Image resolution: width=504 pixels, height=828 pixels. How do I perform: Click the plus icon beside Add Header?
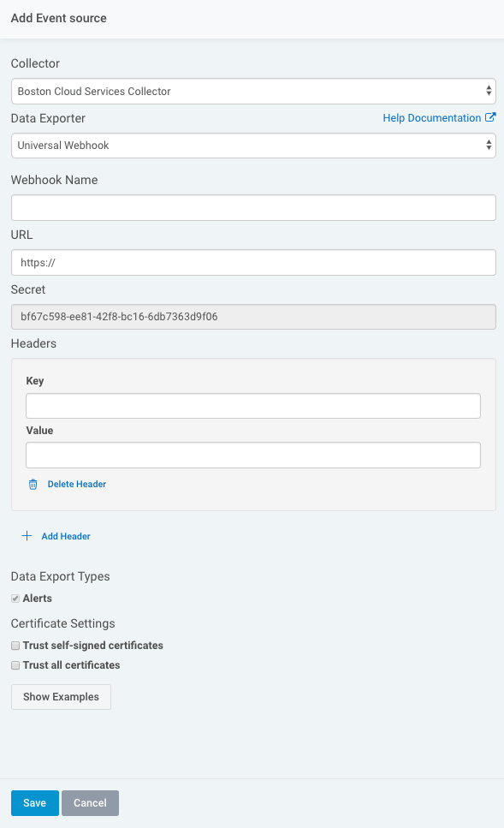click(x=27, y=535)
